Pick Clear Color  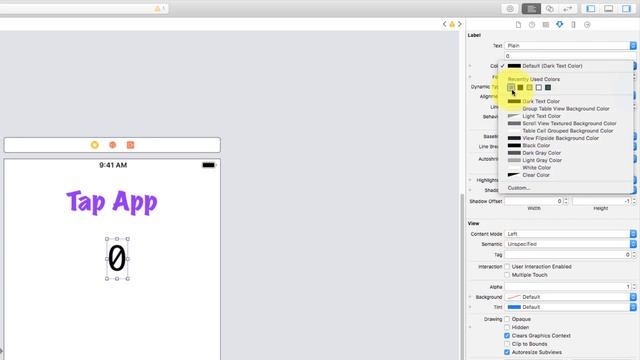pyautogui.click(x=566, y=175)
